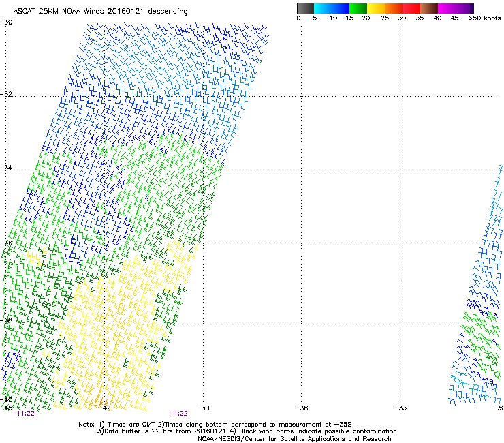Screen dimensions: 504x443
Task: Click the '-32' latitude axis label
Action: (6, 94)
